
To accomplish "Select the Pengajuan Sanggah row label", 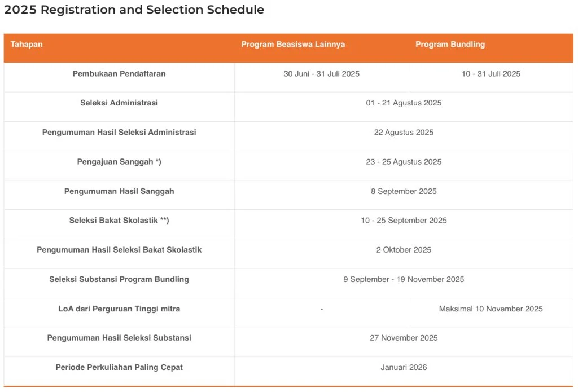I will point(119,162).
